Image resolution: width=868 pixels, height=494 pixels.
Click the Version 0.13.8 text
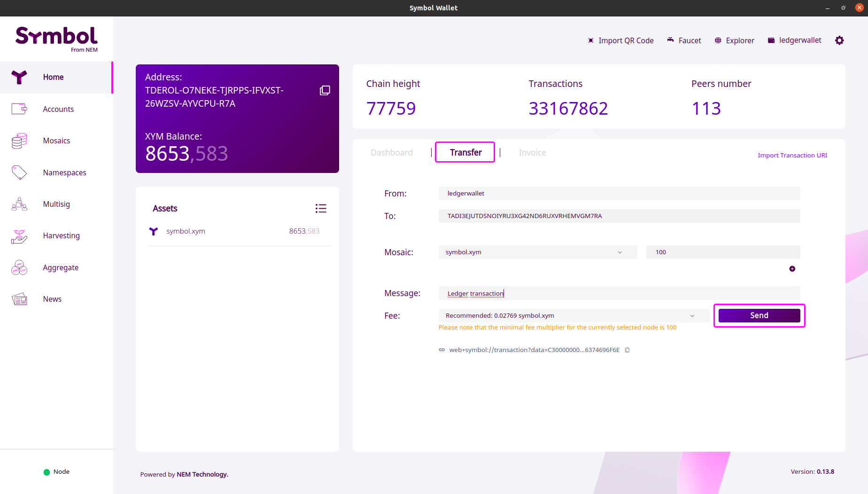[x=813, y=471]
